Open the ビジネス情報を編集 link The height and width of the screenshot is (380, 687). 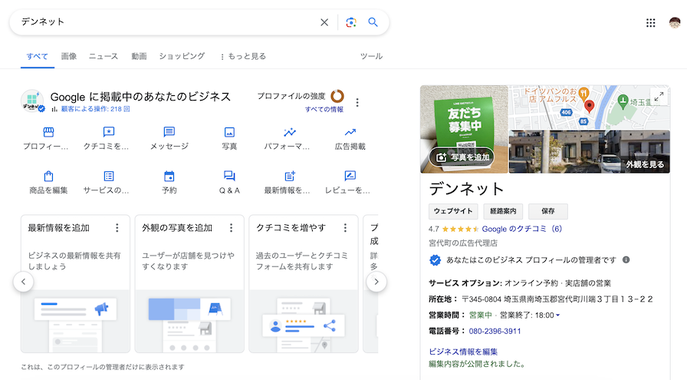tap(463, 352)
